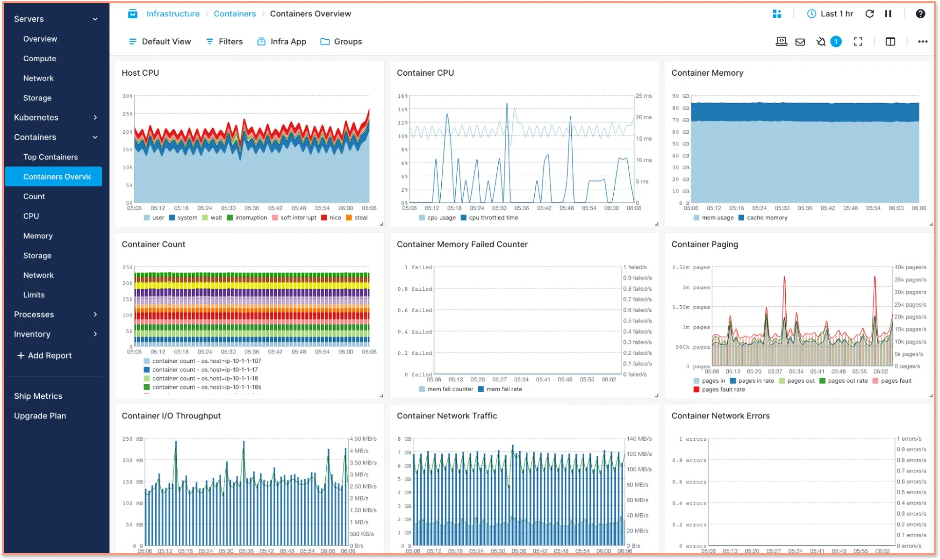940x560 pixels.
Task: Click the Container Paging panel corner handle
Action: point(931,396)
